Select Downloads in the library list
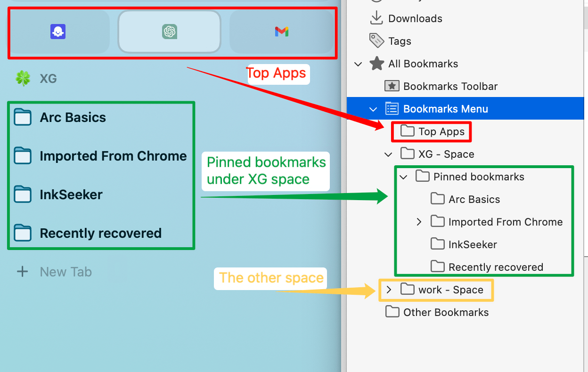The image size is (588, 372). click(x=415, y=18)
